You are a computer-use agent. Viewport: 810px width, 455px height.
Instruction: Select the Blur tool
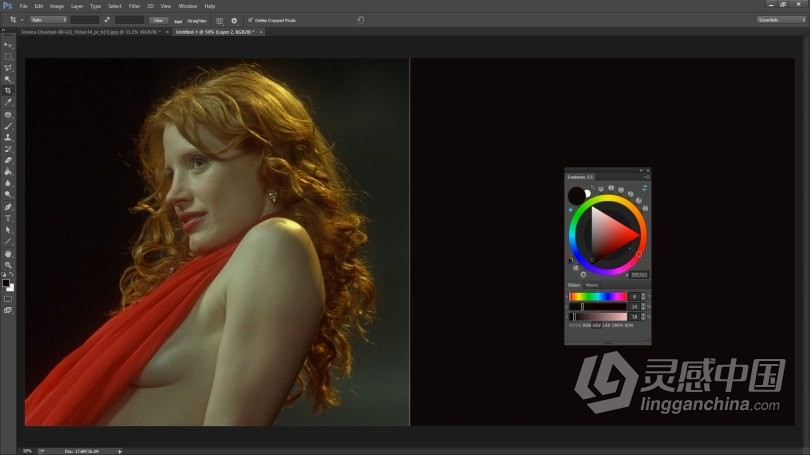[x=8, y=183]
